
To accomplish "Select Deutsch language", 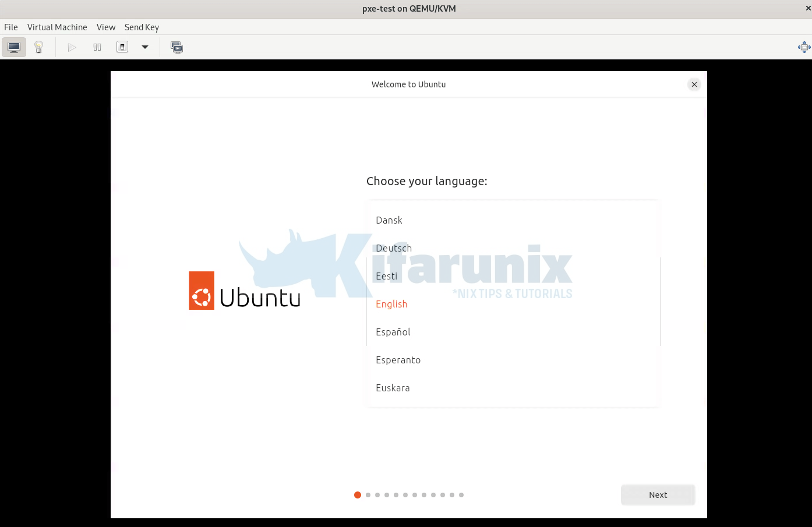I will (513, 248).
